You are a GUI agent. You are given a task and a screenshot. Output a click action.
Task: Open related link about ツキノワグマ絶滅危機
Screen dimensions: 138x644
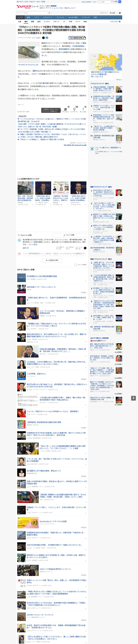click(51, 130)
